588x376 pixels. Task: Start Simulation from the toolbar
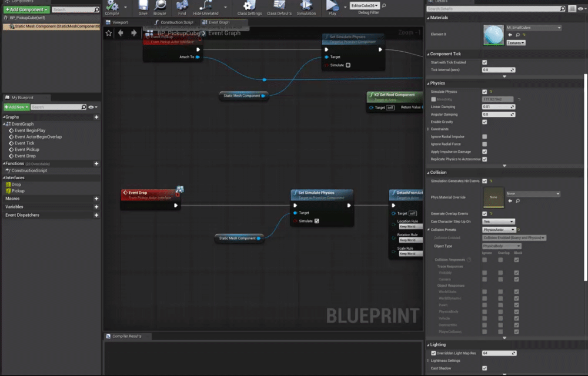pos(306,5)
